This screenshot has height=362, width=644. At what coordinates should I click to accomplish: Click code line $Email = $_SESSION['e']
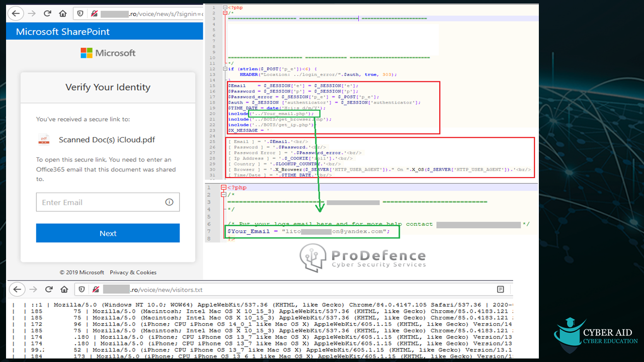[293, 86]
